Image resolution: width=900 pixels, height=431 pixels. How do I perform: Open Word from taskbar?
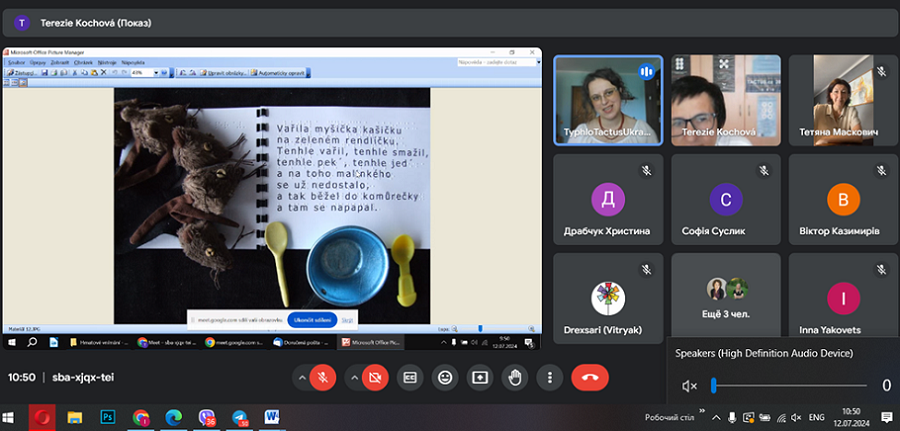point(272,417)
